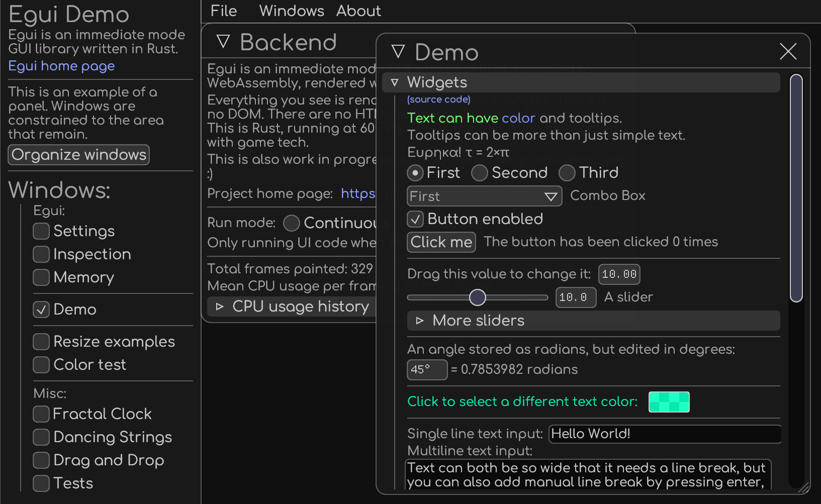Open the About menu
821x504 pixels.
coord(358,11)
